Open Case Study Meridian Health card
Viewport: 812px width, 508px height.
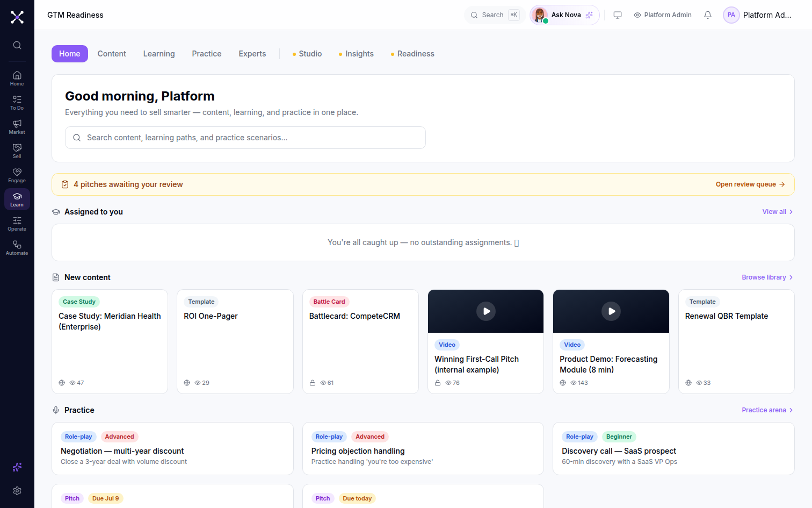(110, 342)
